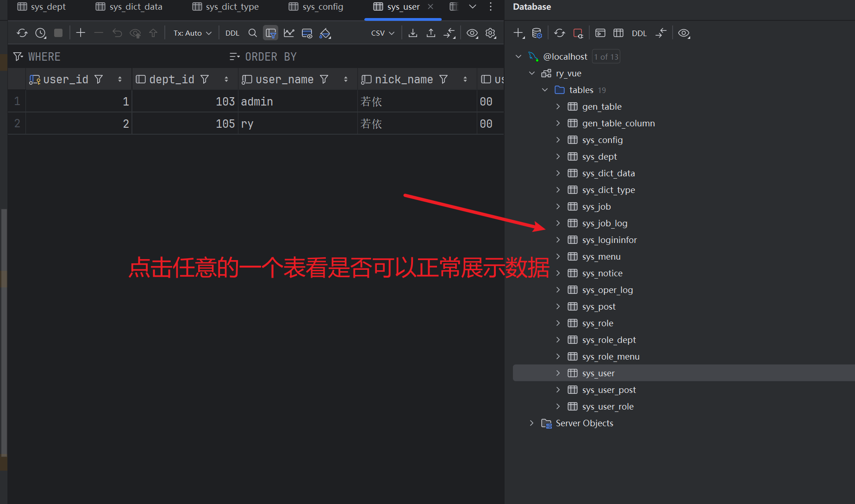Jump to source icon in Database panel
Image resolution: width=855 pixels, height=504 pixels.
coord(661,33)
